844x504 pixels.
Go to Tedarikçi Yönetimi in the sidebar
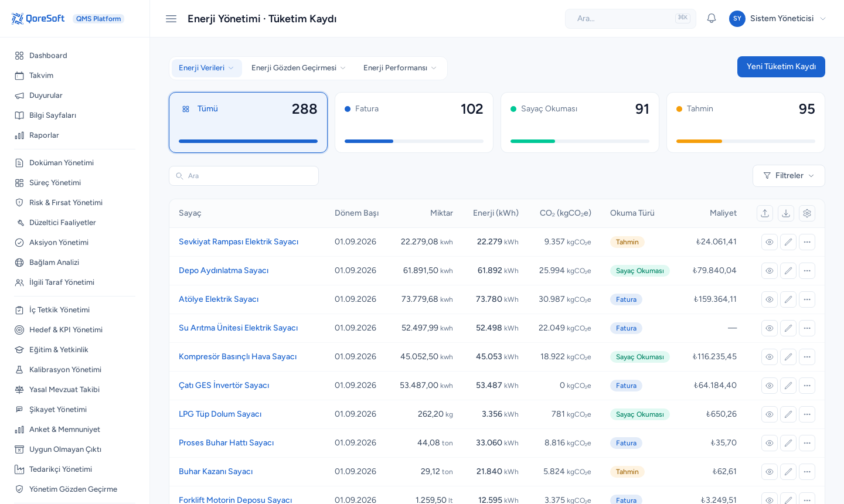click(75, 469)
